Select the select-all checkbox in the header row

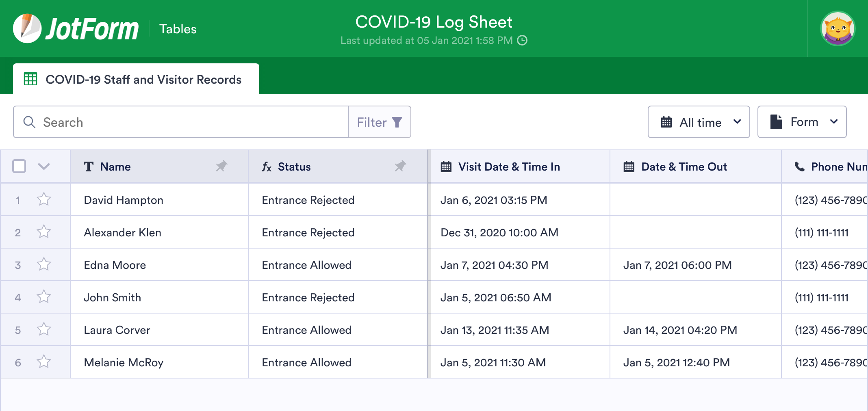pyautogui.click(x=19, y=166)
